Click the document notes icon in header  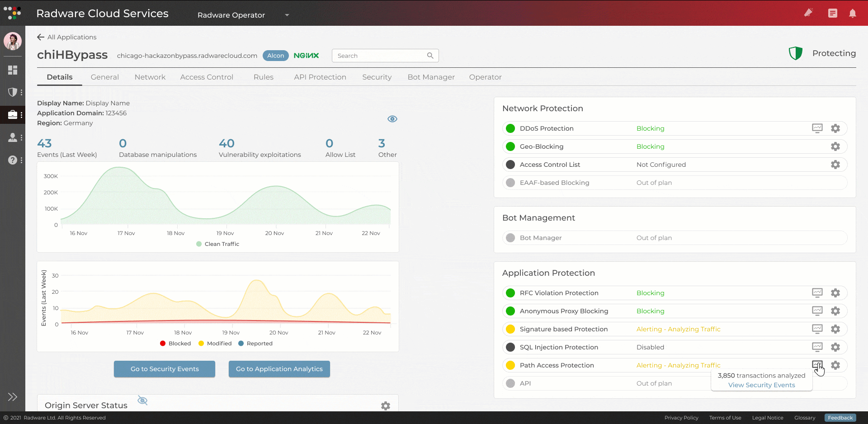coord(832,14)
